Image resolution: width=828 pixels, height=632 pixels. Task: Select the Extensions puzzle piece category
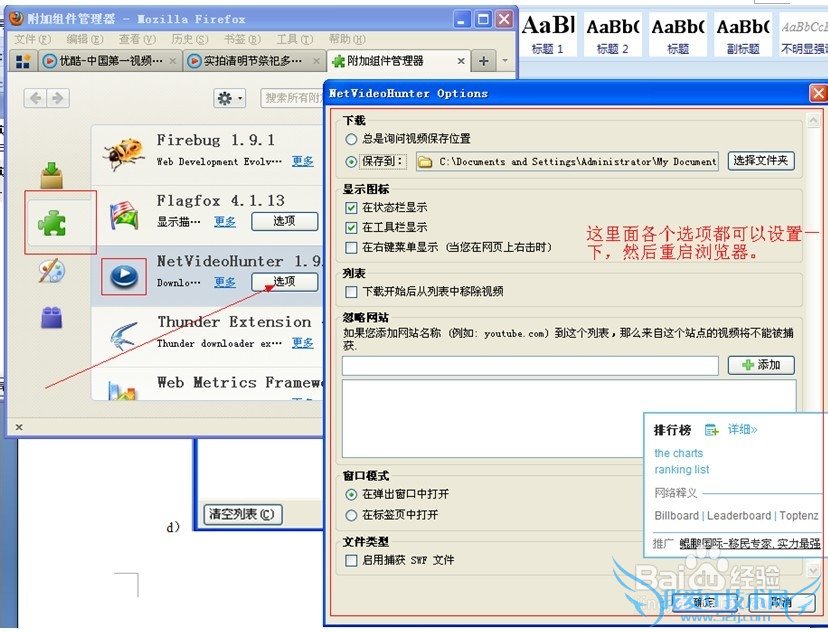(x=52, y=223)
